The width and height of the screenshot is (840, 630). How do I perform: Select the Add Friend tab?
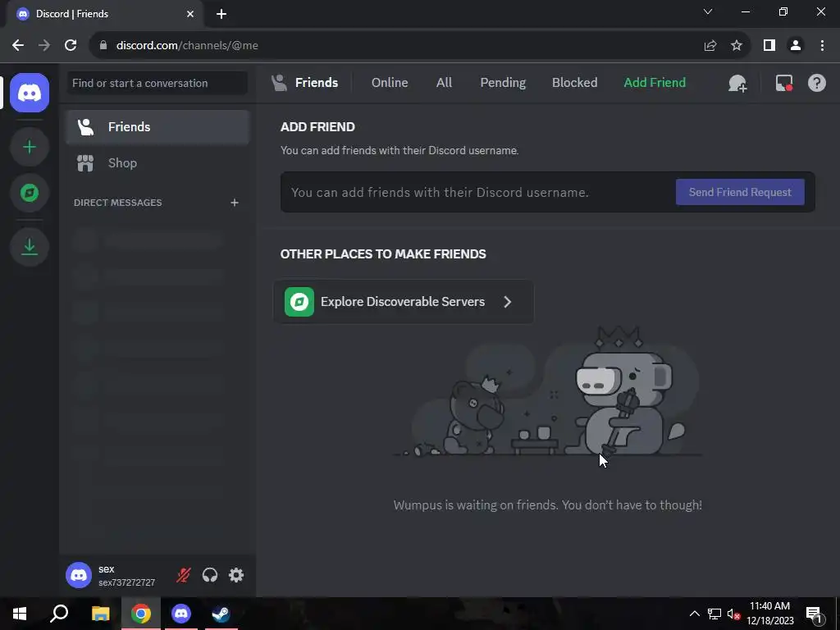[x=655, y=83]
